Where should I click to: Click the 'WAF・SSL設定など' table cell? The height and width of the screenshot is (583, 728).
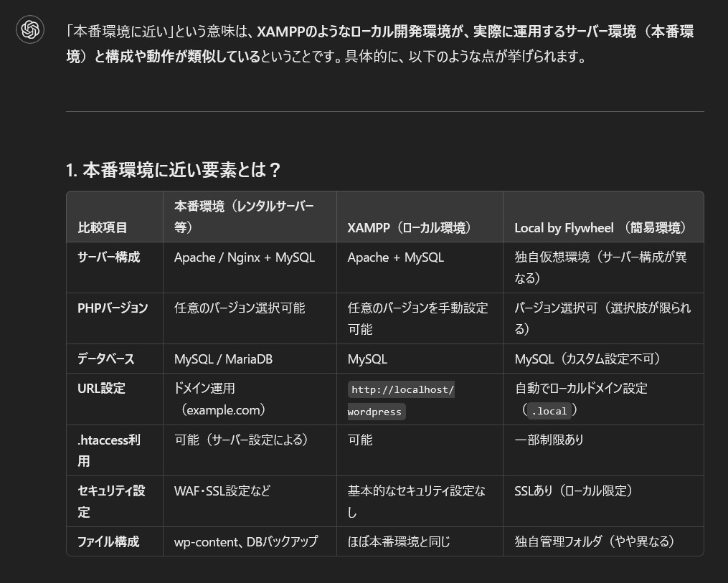222,491
